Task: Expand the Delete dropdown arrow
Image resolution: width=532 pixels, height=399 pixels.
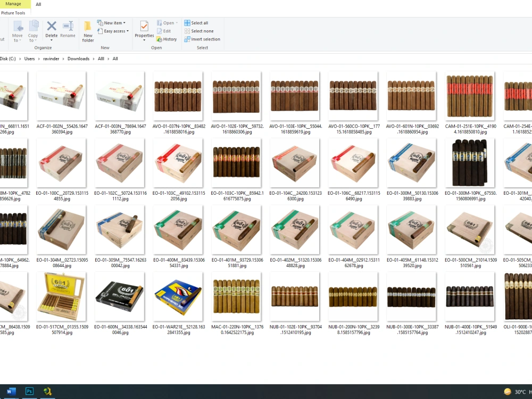Action: (52, 40)
